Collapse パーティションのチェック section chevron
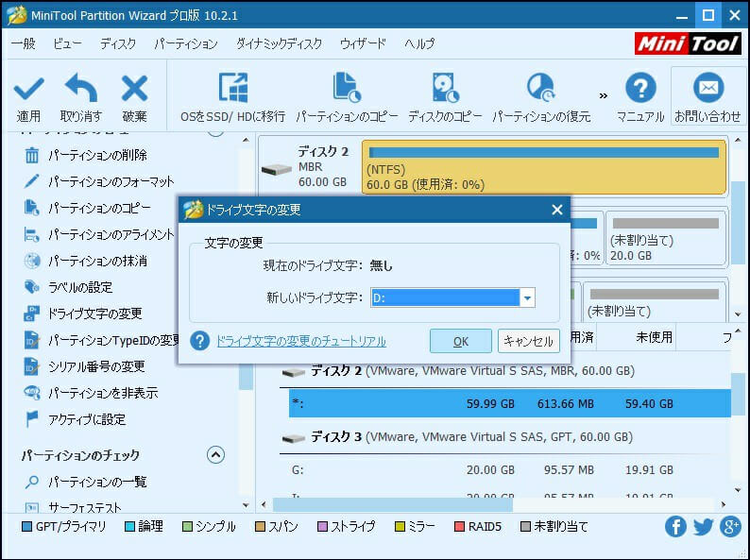Image resolution: width=750 pixels, height=560 pixels. click(x=215, y=454)
